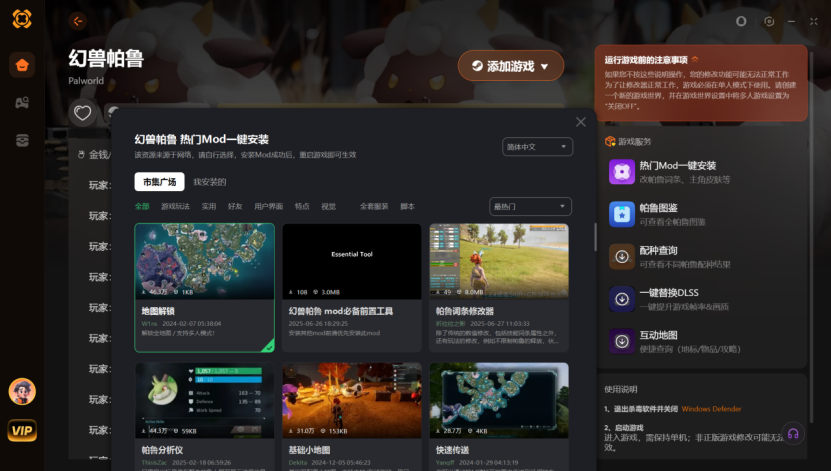The image size is (831, 471).
Task: Click the app logo in the sidebar
Action: tap(22, 19)
